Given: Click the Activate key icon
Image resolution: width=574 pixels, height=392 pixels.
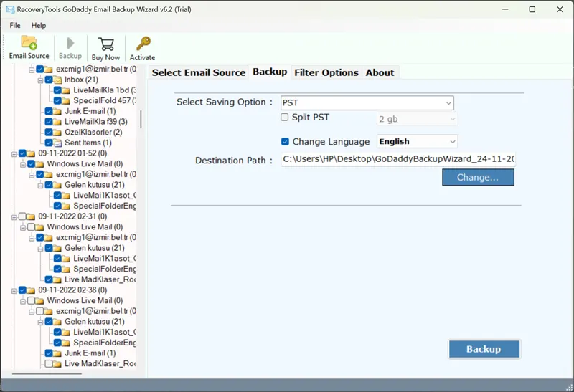Looking at the screenshot, I should pos(142,44).
